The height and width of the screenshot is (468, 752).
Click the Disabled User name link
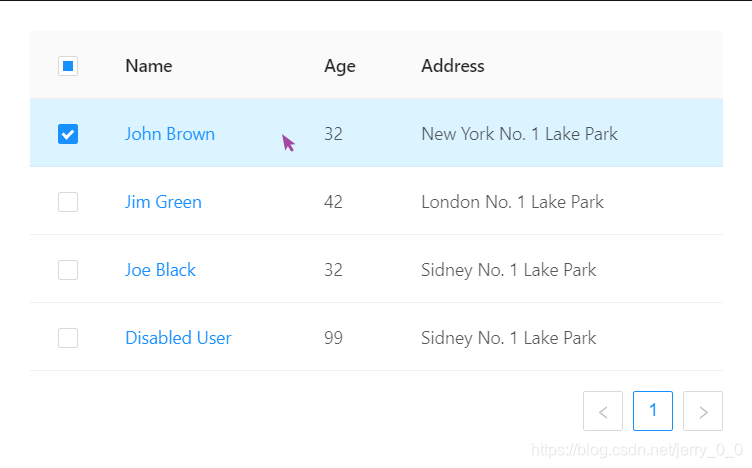pos(178,338)
